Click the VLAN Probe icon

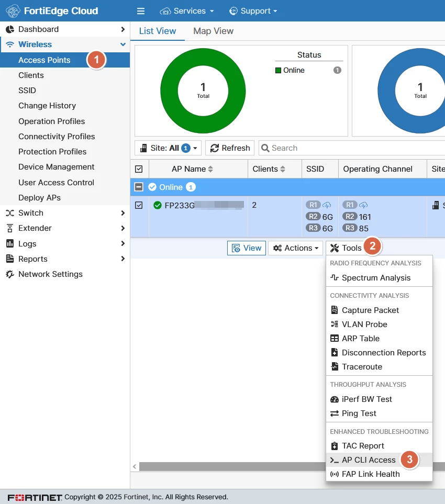click(335, 324)
